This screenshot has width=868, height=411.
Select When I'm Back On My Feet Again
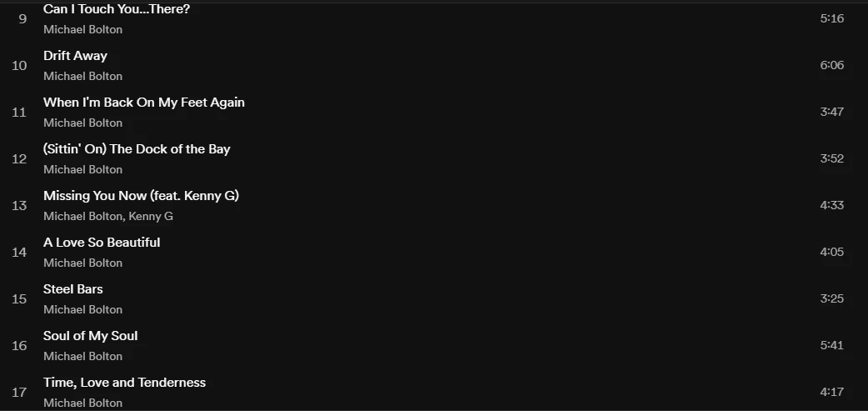144,103
